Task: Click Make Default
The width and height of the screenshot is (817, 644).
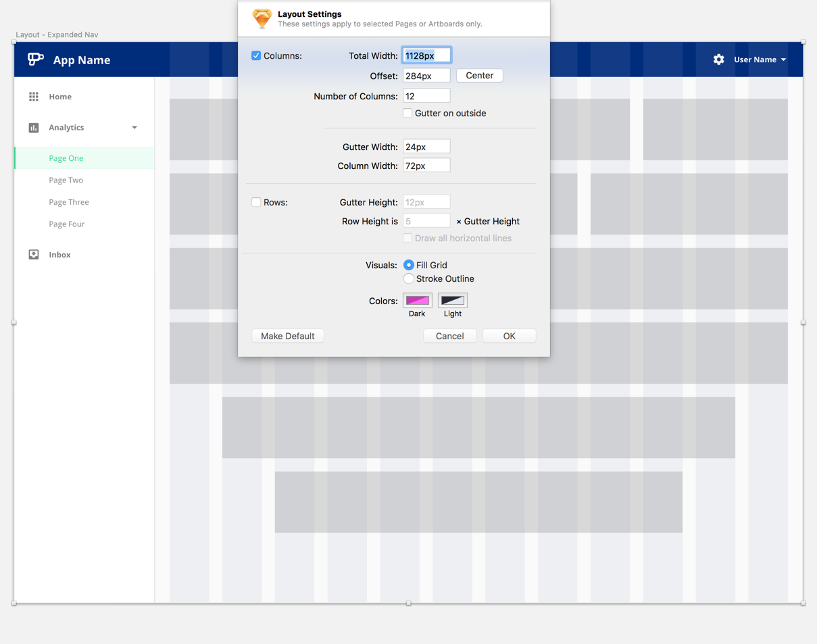Action: (x=287, y=335)
